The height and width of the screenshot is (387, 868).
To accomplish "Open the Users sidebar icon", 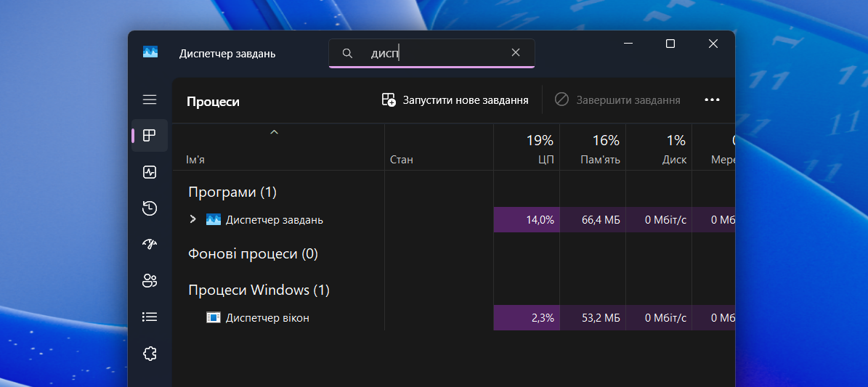I will (150, 281).
